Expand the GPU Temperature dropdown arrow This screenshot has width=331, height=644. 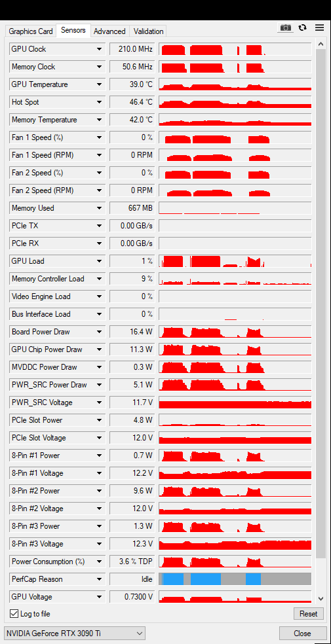point(99,84)
